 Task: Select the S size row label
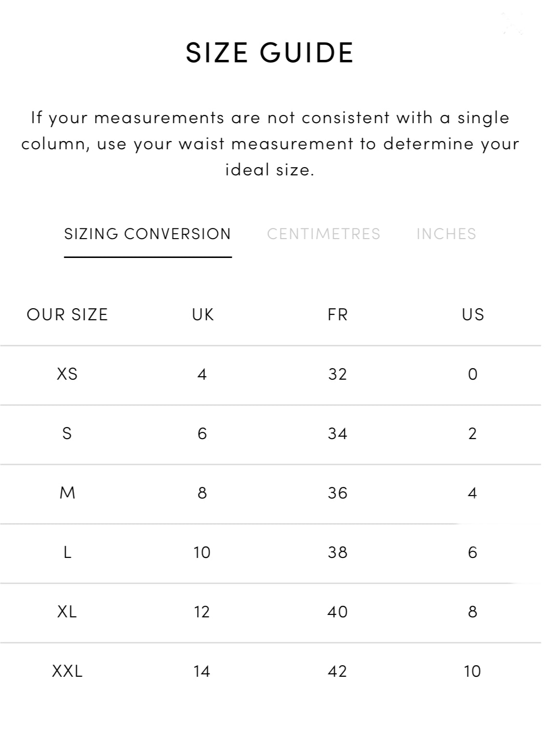(x=67, y=433)
